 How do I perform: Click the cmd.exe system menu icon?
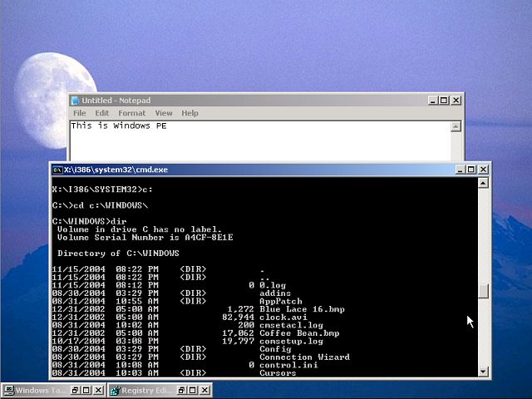click(x=57, y=170)
